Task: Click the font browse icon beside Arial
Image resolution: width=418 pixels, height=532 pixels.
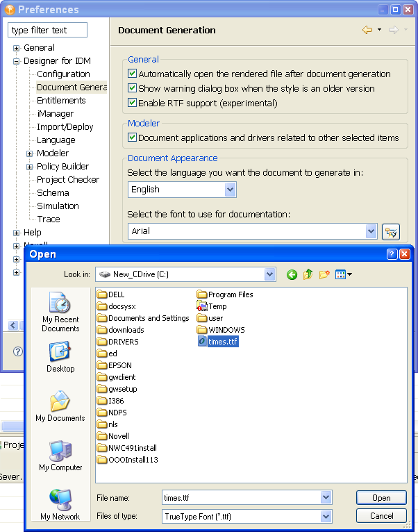Action: point(390,232)
